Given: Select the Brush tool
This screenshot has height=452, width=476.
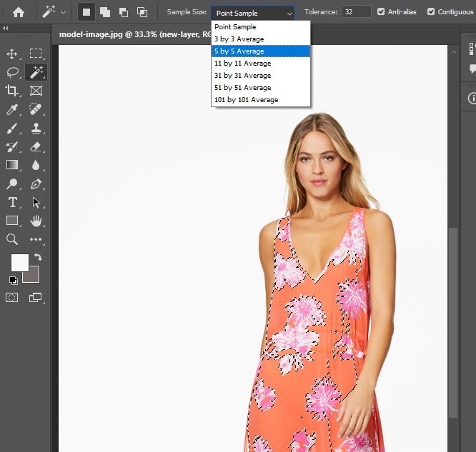Looking at the screenshot, I should click(12, 128).
